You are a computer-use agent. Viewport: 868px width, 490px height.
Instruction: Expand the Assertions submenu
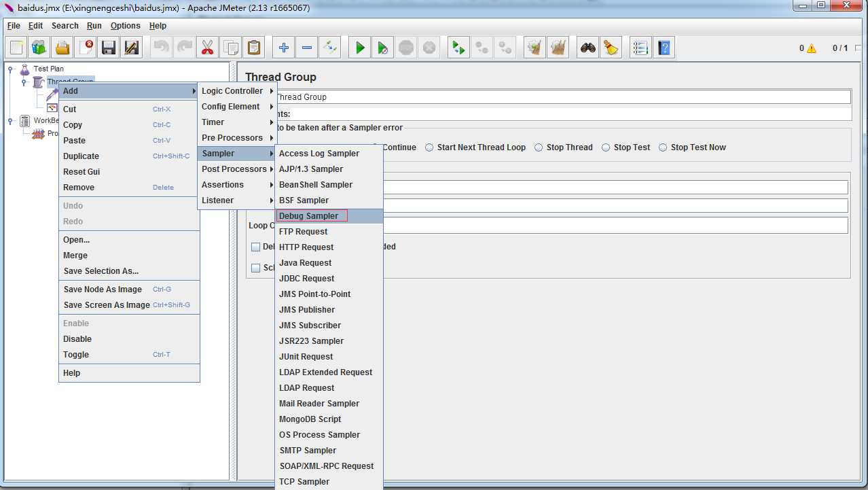pyautogui.click(x=237, y=185)
